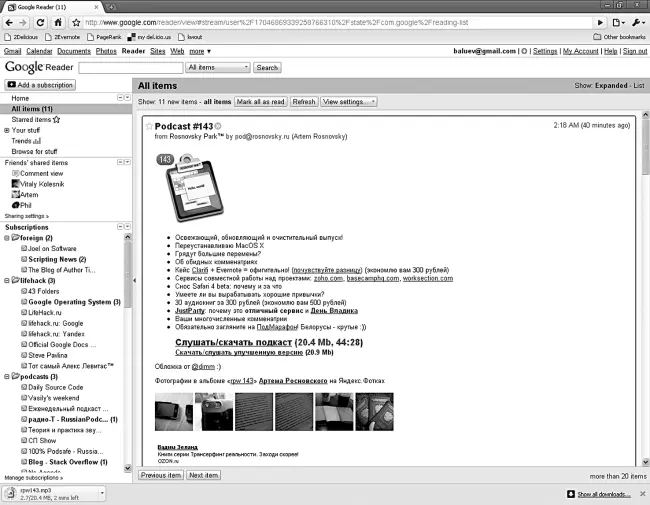Click the Starred items star icon

tap(57, 119)
